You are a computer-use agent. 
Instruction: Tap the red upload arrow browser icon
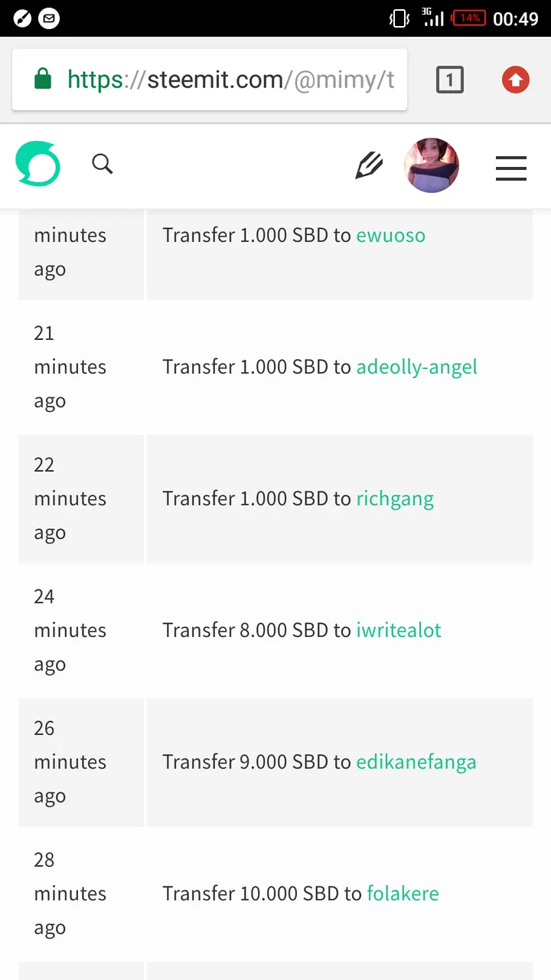pyautogui.click(x=516, y=80)
